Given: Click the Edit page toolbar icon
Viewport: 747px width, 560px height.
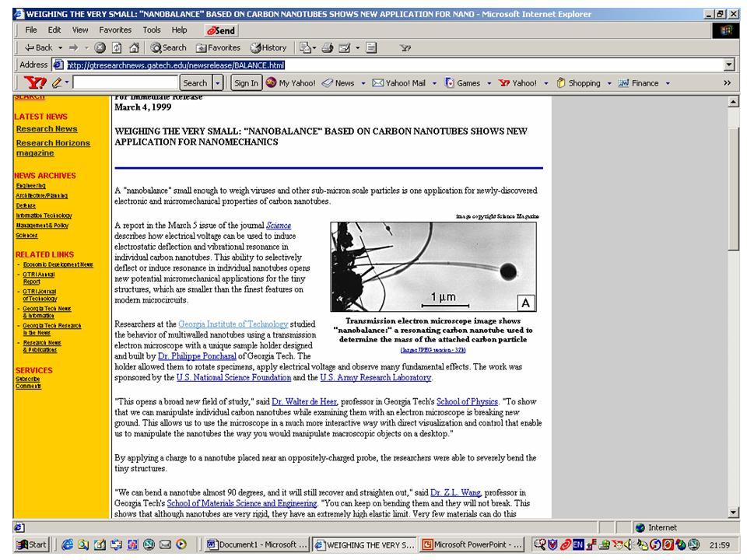Looking at the screenshot, I should click(x=345, y=47).
